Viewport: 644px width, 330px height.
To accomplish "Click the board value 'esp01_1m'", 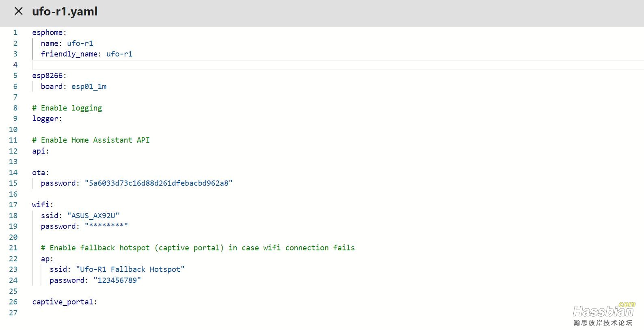I will 89,87.
